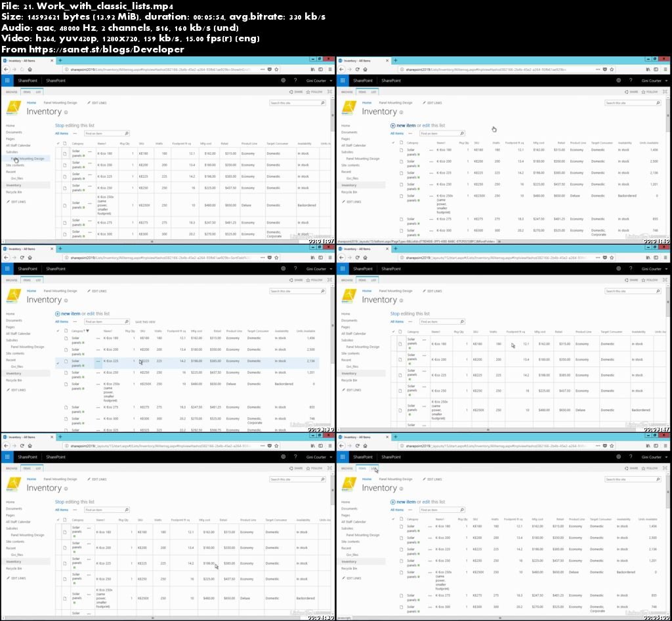Click the Inventory info icon in 00:04:20 frame
The width and height of the screenshot is (672, 621).
66,489
